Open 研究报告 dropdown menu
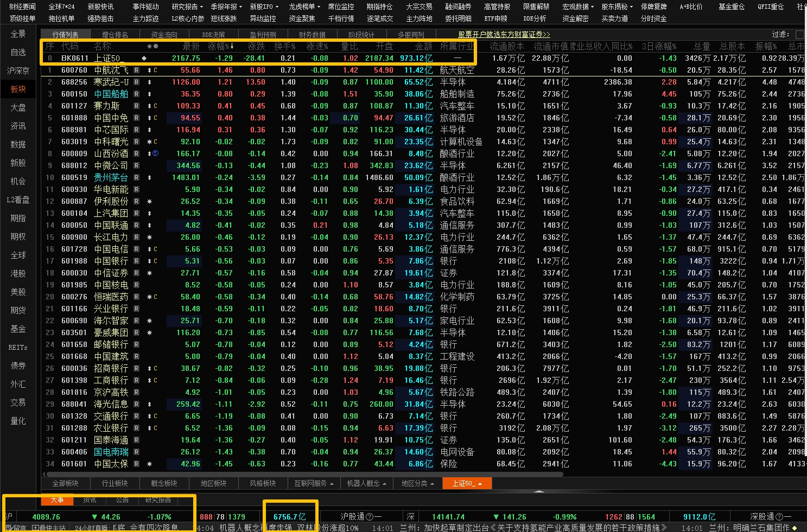The image size is (807, 532). (187, 7)
